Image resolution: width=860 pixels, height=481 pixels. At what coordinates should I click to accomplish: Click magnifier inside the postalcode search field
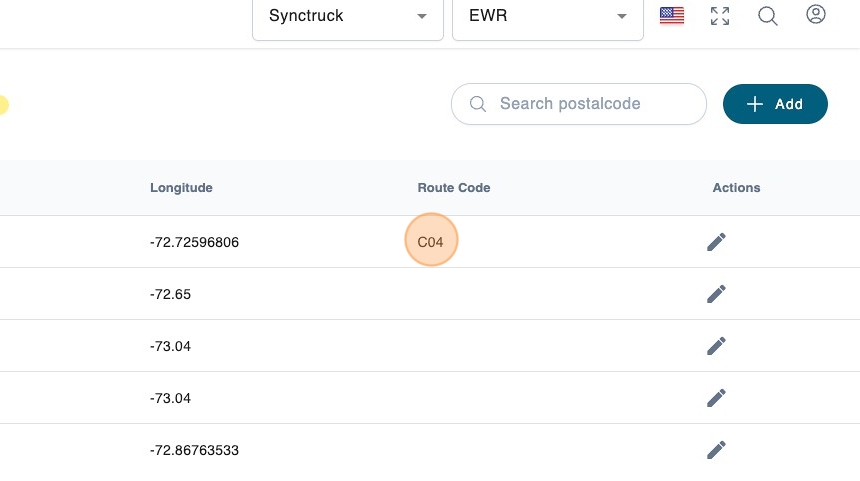(x=478, y=104)
